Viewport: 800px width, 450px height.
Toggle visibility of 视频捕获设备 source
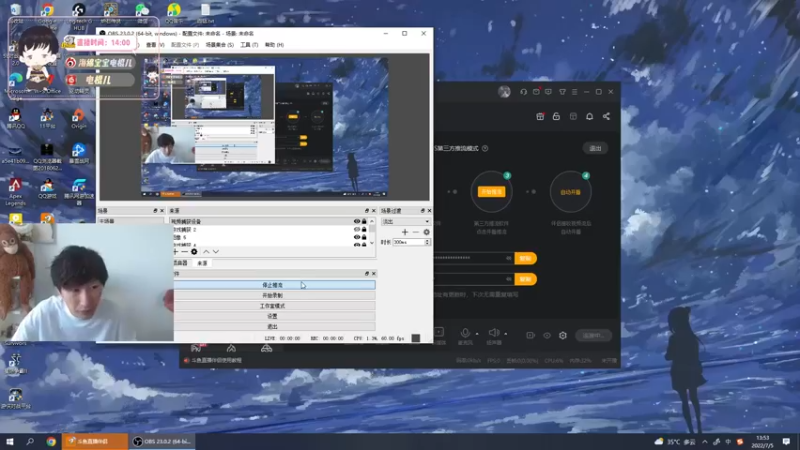click(x=357, y=221)
